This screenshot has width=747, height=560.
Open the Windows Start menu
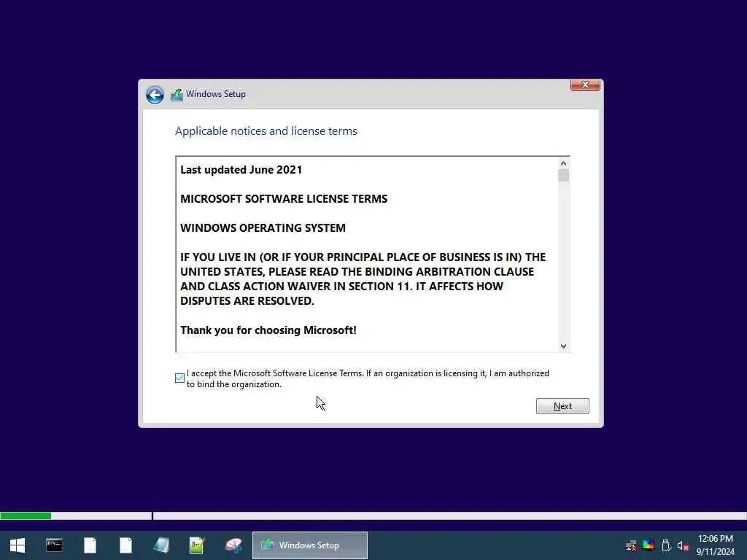pos(18,545)
